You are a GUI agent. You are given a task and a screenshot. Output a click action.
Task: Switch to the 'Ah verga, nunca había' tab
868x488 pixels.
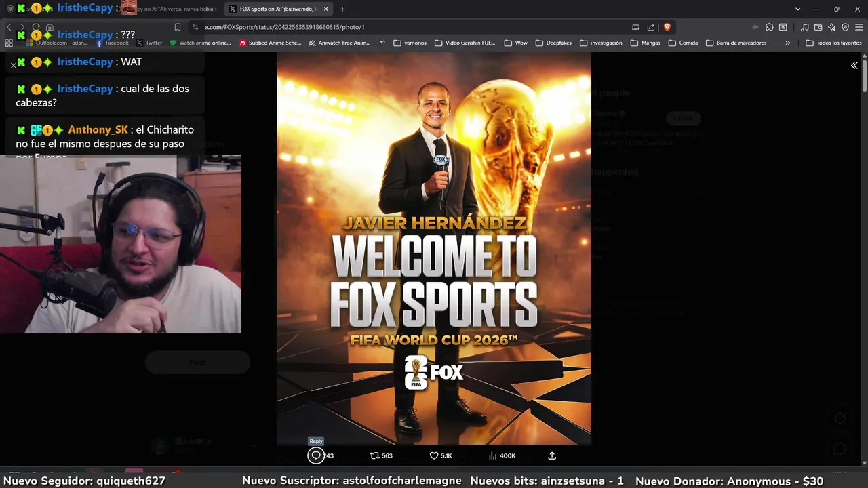(x=170, y=9)
